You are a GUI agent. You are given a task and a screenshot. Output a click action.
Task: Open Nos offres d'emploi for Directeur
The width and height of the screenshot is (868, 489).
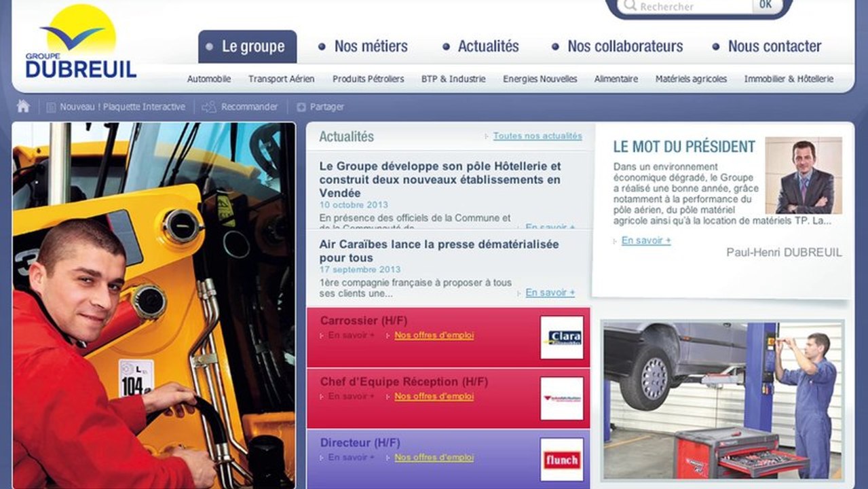(434, 458)
